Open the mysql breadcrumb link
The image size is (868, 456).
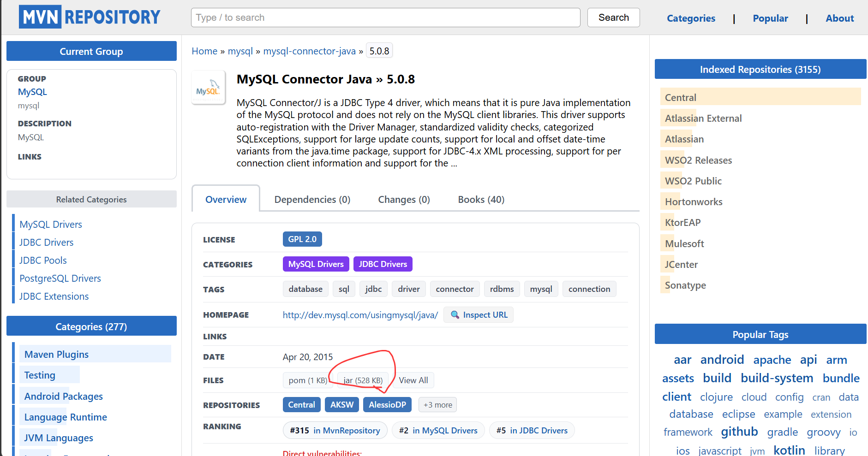pyautogui.click(x=240, y=51)
